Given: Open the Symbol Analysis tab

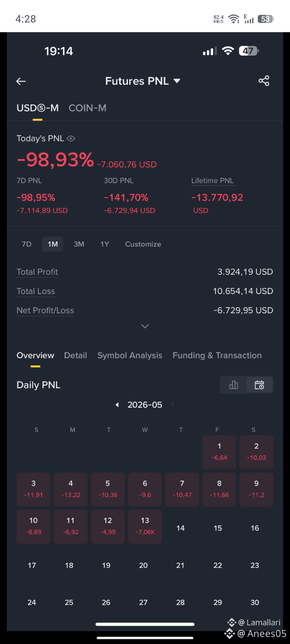Looking at the screenshot, I should tap(130, 355).
